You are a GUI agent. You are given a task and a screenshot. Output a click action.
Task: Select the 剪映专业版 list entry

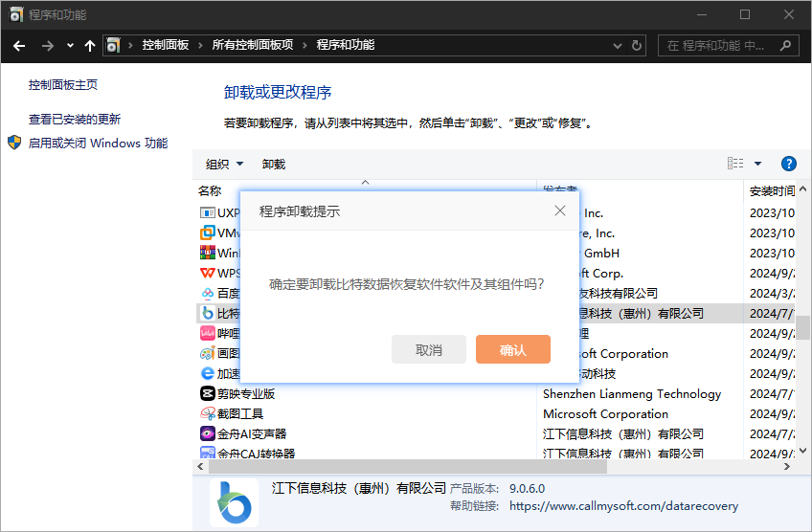(246, 394)
